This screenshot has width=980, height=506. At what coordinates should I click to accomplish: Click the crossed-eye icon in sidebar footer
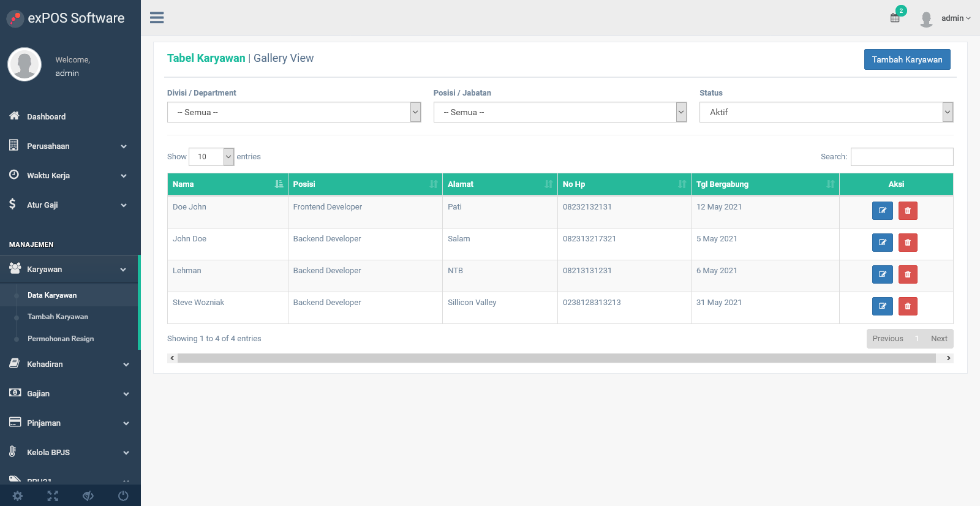pyautogui.click(x=88, y=496)
